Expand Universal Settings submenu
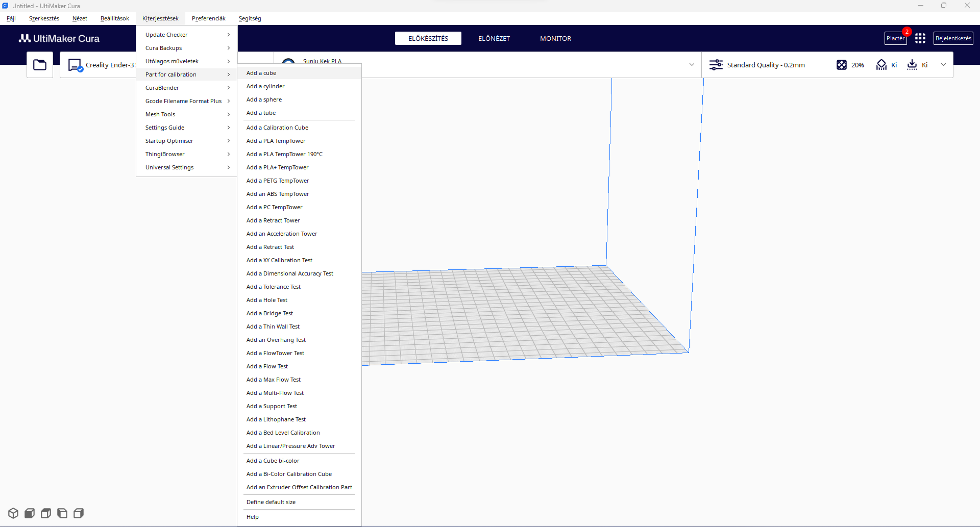Screen dimensions: 980x527 (x=187, y=167)
